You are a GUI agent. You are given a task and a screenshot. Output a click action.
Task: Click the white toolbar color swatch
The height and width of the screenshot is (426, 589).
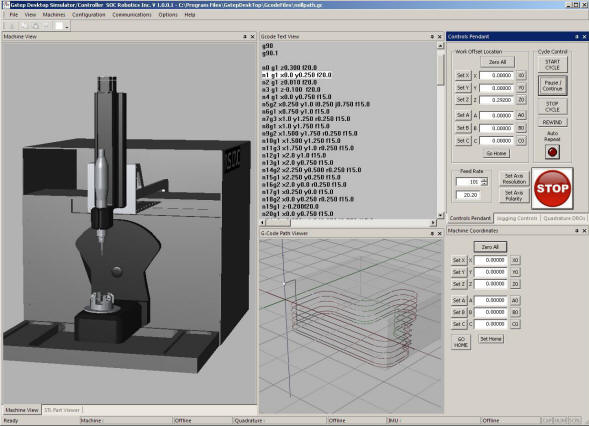[59, 26]
